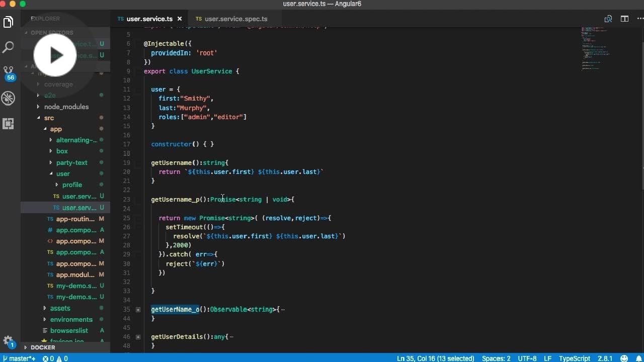Viewport: 644px width, 362px height.
Task: Expand the party-text folder
Action: [50, 163]
